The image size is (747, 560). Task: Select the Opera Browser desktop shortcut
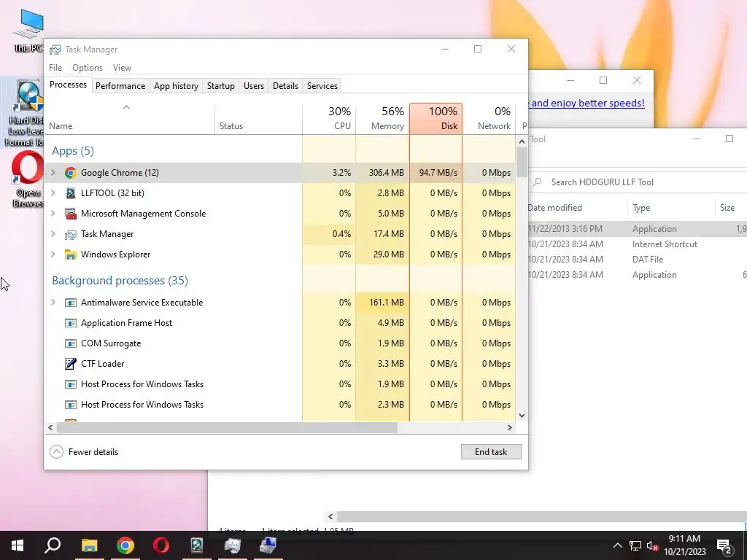tap(27, 179)
